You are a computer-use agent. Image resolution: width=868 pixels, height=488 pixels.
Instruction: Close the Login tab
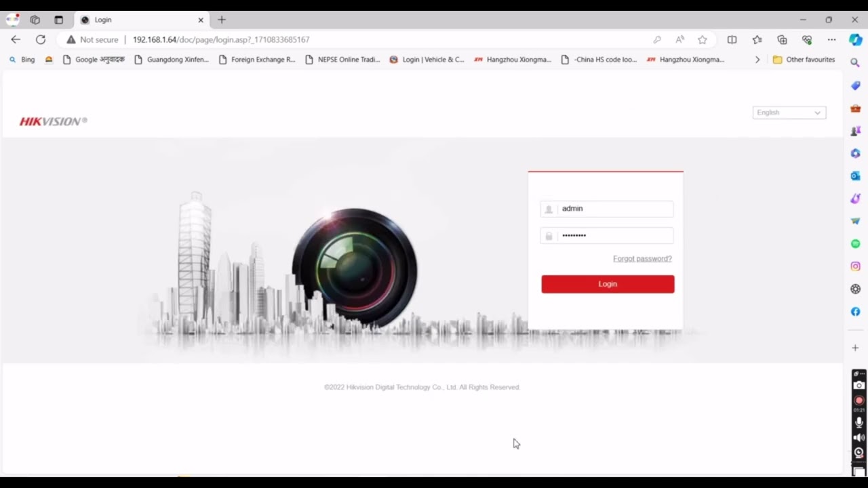pos(201,20)
